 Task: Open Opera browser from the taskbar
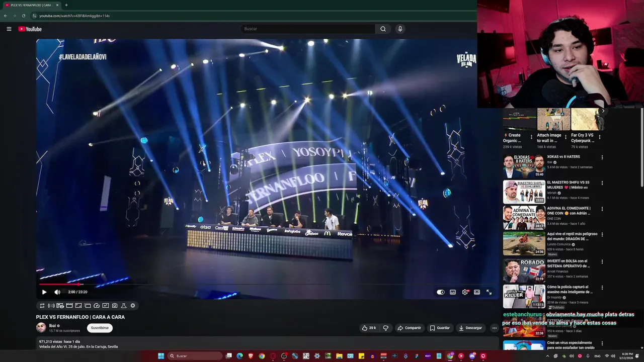273,356
